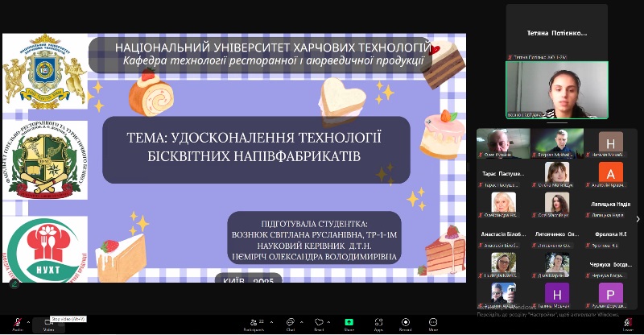Image resolution: width=644 pixels, height=335 pixels.
Task: Select the brown 'Н' avatar tile
Action: (x=610, y=143)
